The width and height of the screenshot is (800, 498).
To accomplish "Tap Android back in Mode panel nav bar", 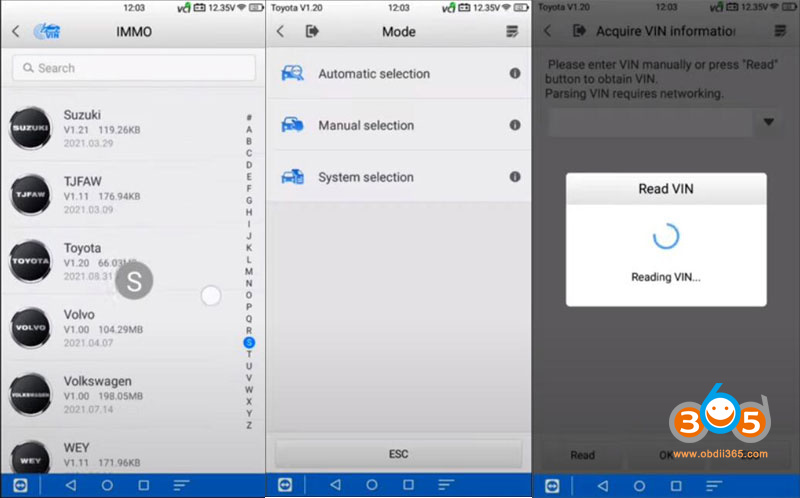I will tap(335, 485).
